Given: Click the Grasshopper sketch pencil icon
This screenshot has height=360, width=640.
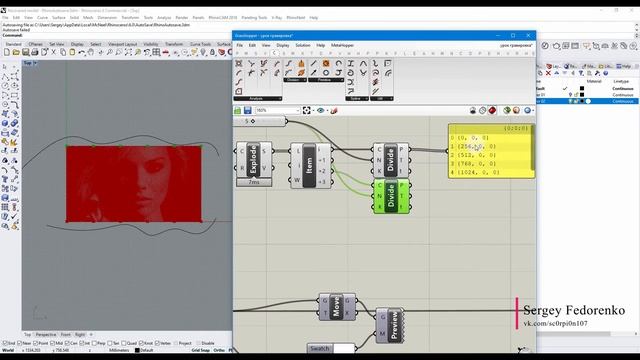Looking at the screenshot, I should (334, 111).
